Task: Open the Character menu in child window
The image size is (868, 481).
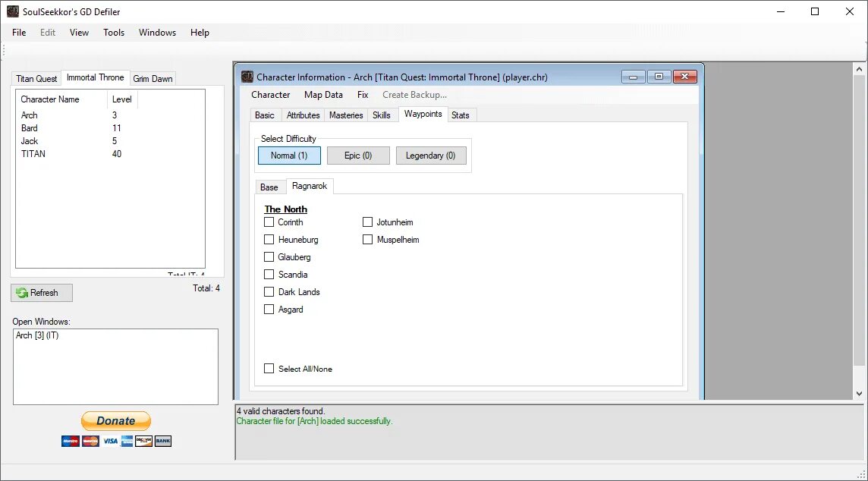Action: (271, 95)
